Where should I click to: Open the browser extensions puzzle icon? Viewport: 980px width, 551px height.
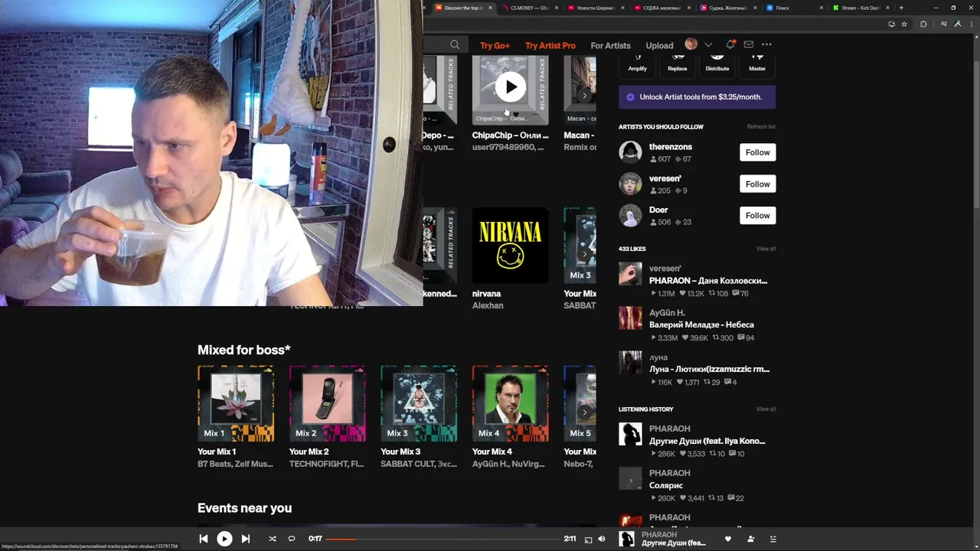tap(923, 24)
